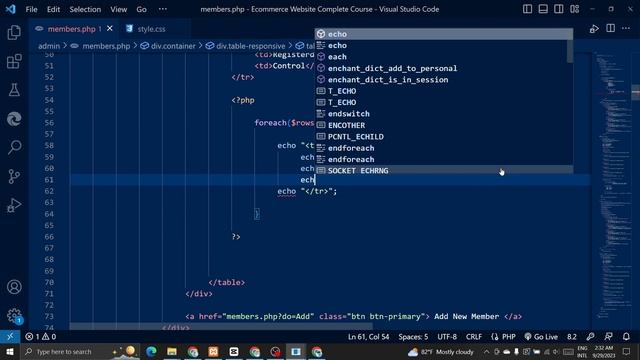The image size is (640, 360).
Task: Choose enchant_dict_add_to_personal suggestion
Action: (440, 68)
